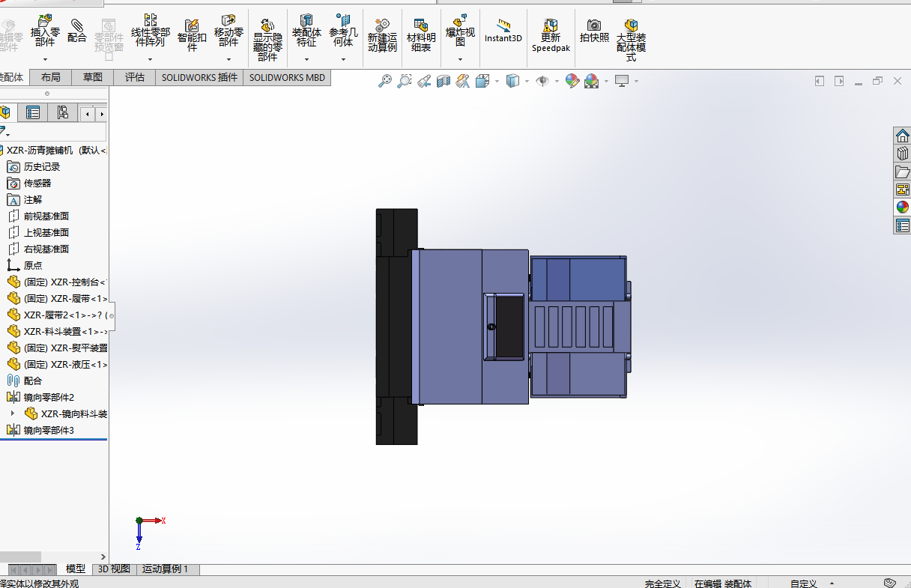The image size is (911, 588).
Task: Click 显示隐藏的零部件 icon
Action: coord(267,25)
